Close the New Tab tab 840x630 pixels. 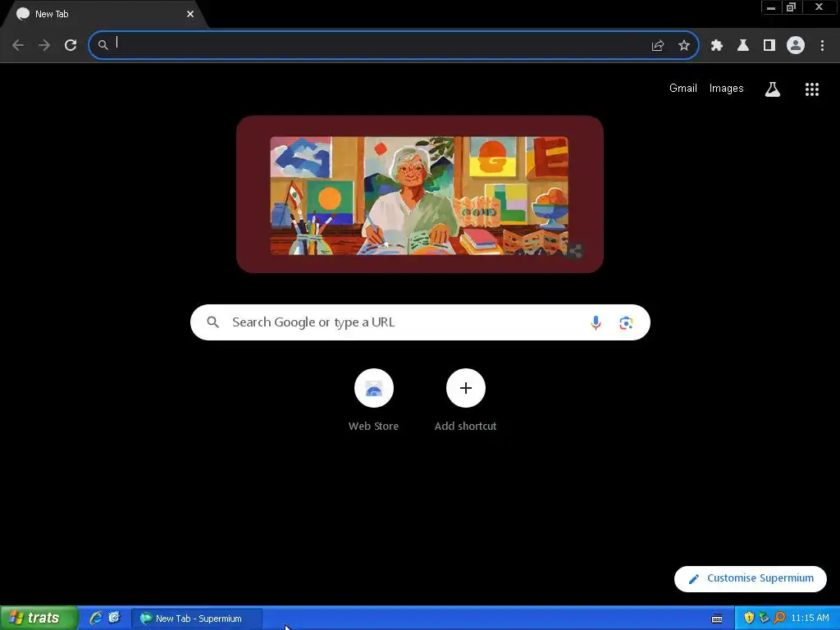point(190,14)
